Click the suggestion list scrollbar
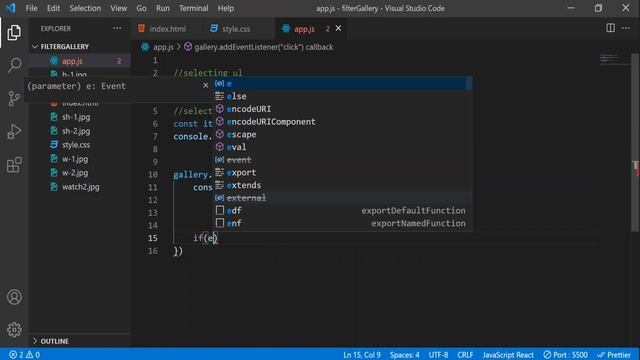 pos(469,84)
